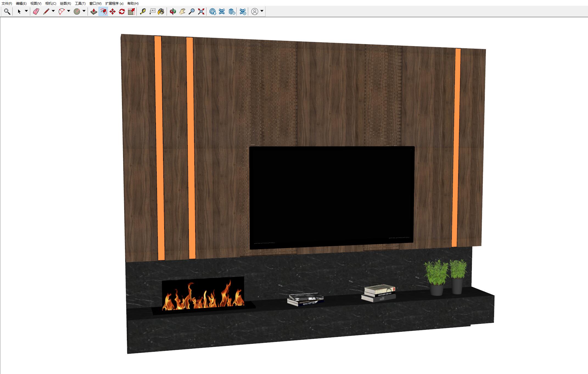
Task: Expand the pencil Line tool dropdown
Action: tap(53, 11)
